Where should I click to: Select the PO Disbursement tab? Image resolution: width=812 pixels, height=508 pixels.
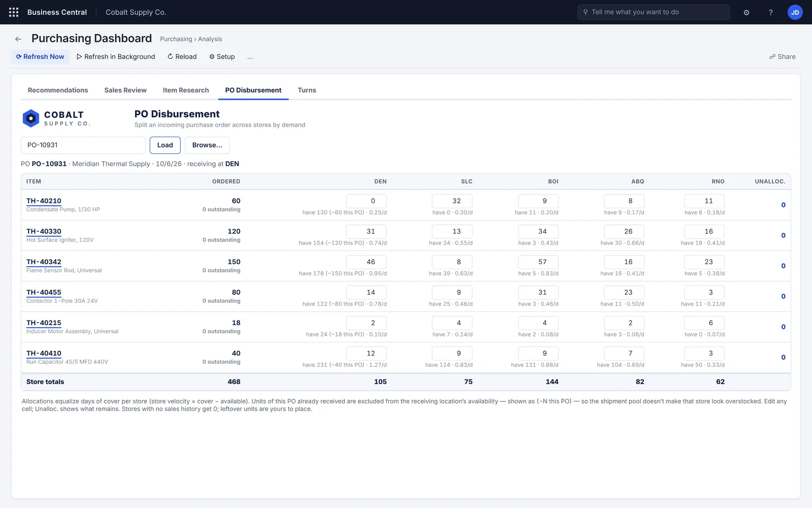tap(253, 90)
